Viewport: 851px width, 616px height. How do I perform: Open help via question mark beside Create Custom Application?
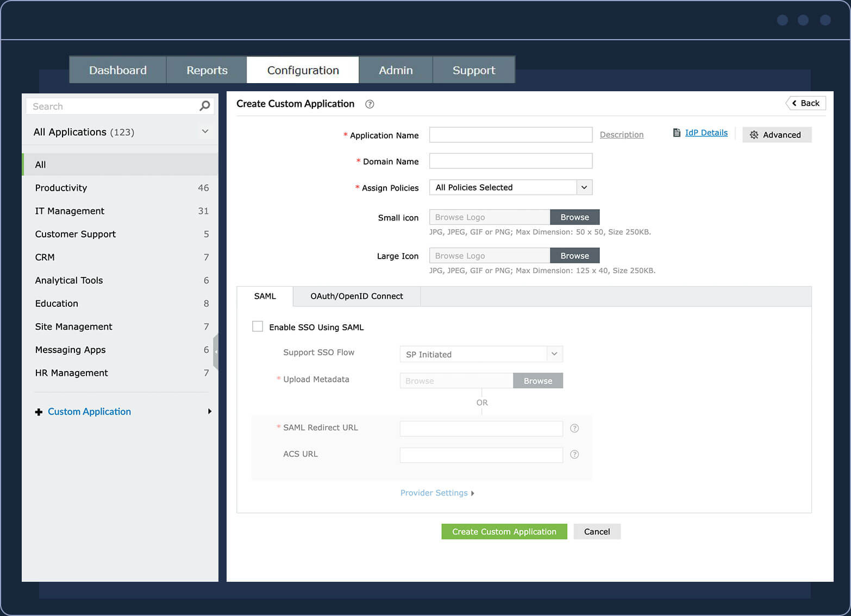(x=370, y=104)
